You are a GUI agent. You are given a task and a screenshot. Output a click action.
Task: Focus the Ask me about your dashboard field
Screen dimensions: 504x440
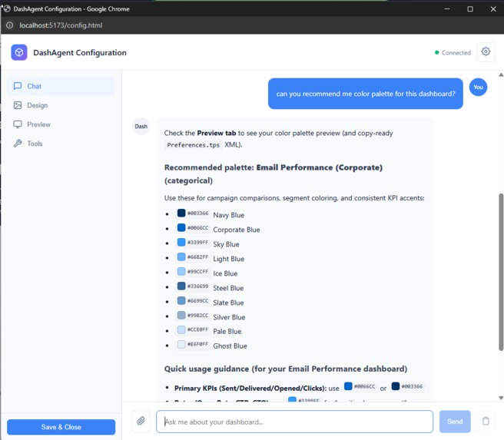point(294,422)
